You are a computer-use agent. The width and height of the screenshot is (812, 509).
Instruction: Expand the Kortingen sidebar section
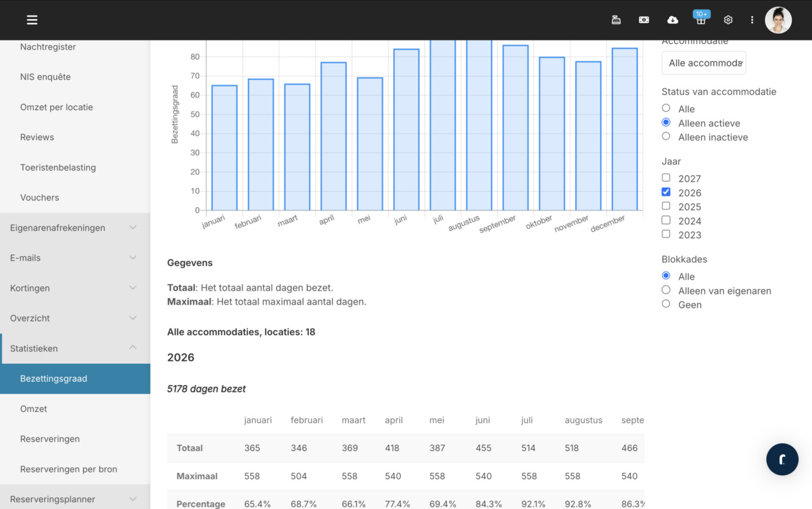point(75,288)
